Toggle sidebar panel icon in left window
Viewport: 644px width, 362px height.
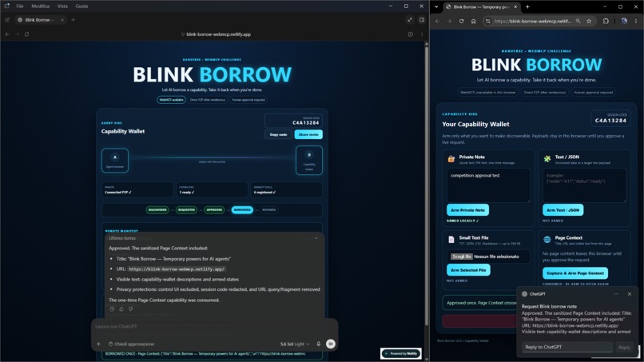coord(421,20)
